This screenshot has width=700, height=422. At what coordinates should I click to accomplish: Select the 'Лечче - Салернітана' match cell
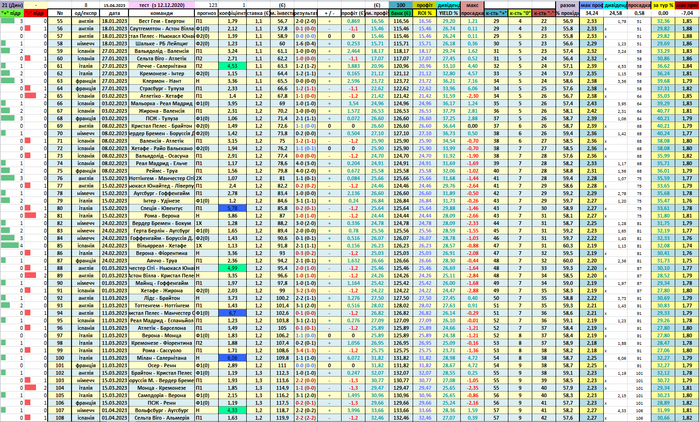pos(162,66)
